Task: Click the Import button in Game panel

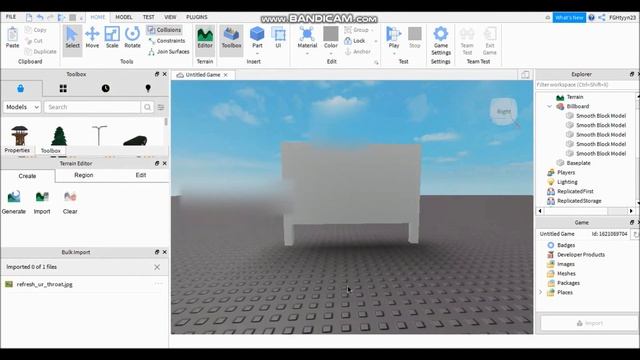Action: click(589, 323)
